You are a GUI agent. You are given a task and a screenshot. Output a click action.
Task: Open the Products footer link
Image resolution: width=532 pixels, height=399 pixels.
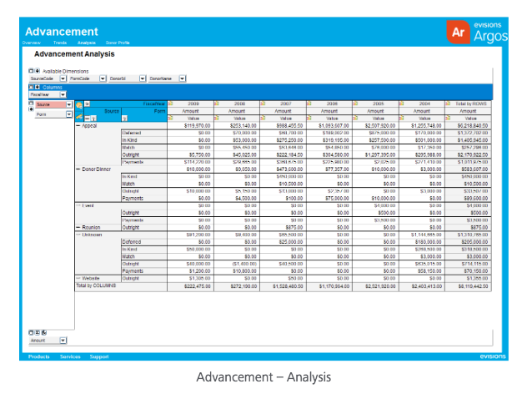click(x=38, y=356)
